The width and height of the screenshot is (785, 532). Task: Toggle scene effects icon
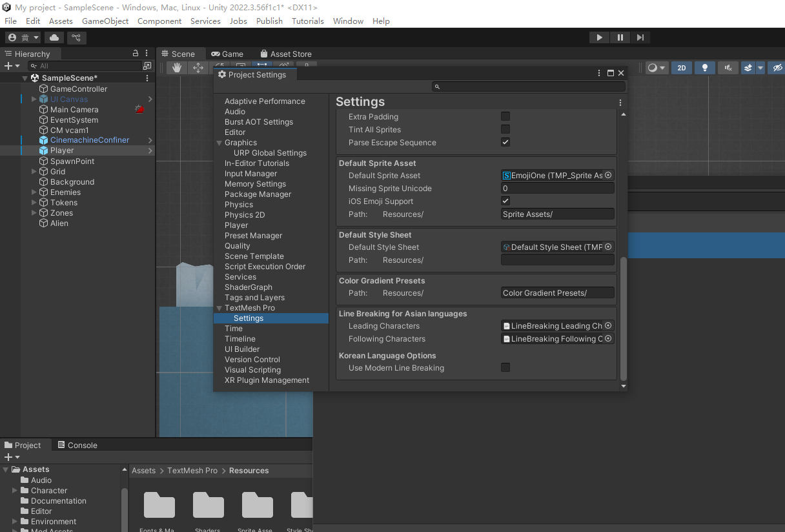coord(748,68)
